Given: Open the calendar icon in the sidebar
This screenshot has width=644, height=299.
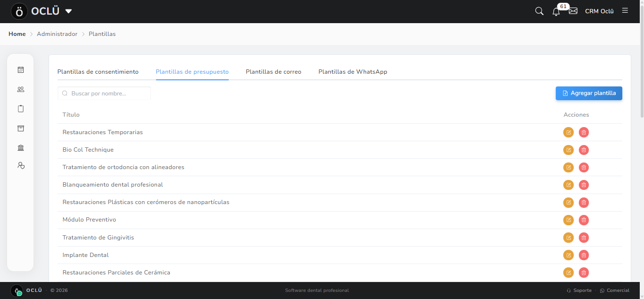Looking at the screenshot, I should coord(20,70).
